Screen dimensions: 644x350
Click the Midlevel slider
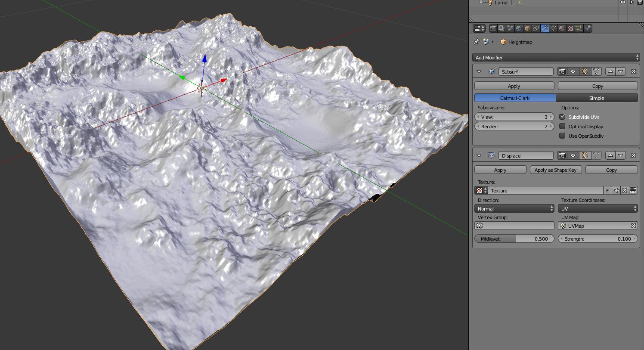point(514,238)
